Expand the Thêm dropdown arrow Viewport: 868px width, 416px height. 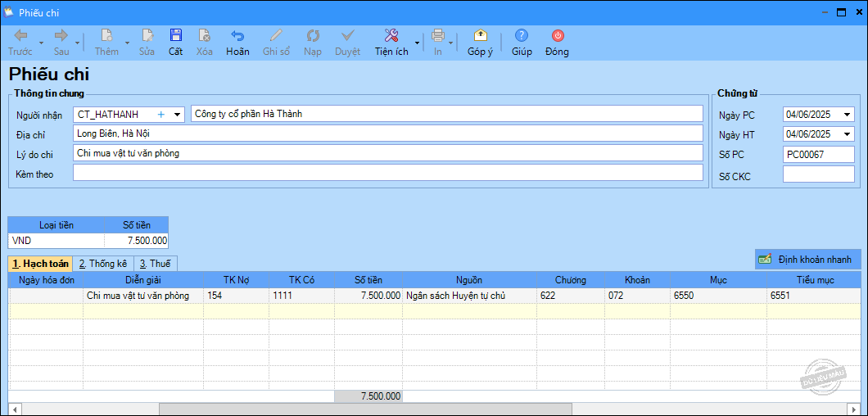(x=127, y=43)
